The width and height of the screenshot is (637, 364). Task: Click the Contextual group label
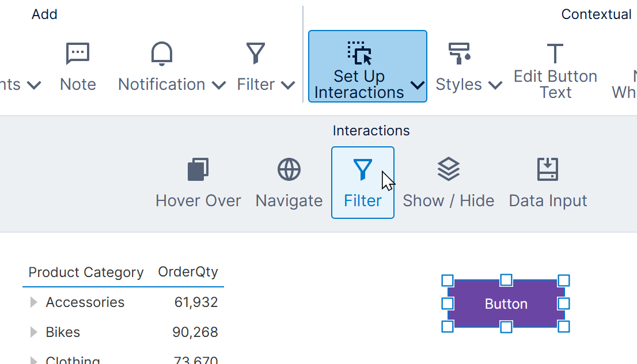pyautogui.click(x=596, y=14)
